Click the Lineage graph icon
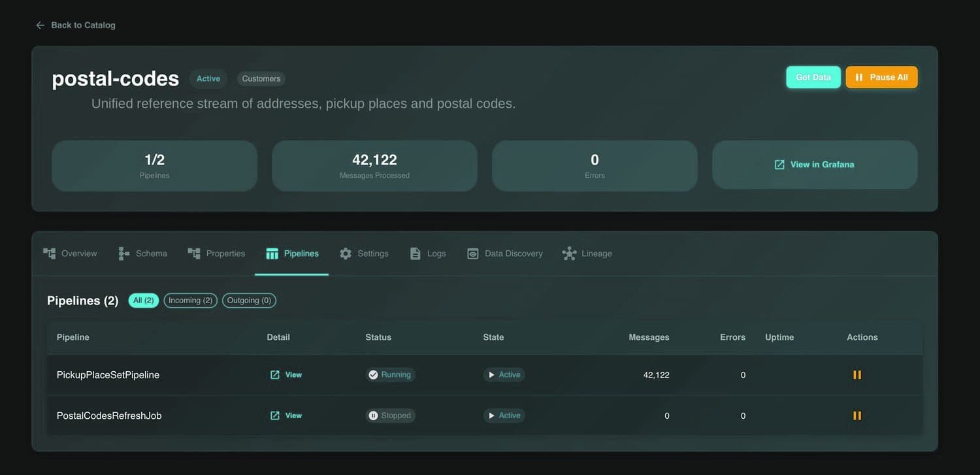This screenshot has height=475, width=980. pyautogui.click(x=569, y=254)
